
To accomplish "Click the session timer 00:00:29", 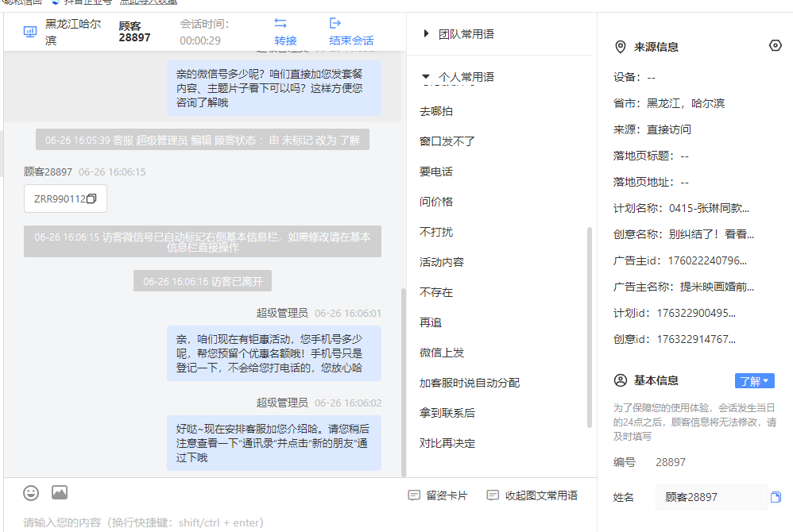I will [x=200, y=41].
